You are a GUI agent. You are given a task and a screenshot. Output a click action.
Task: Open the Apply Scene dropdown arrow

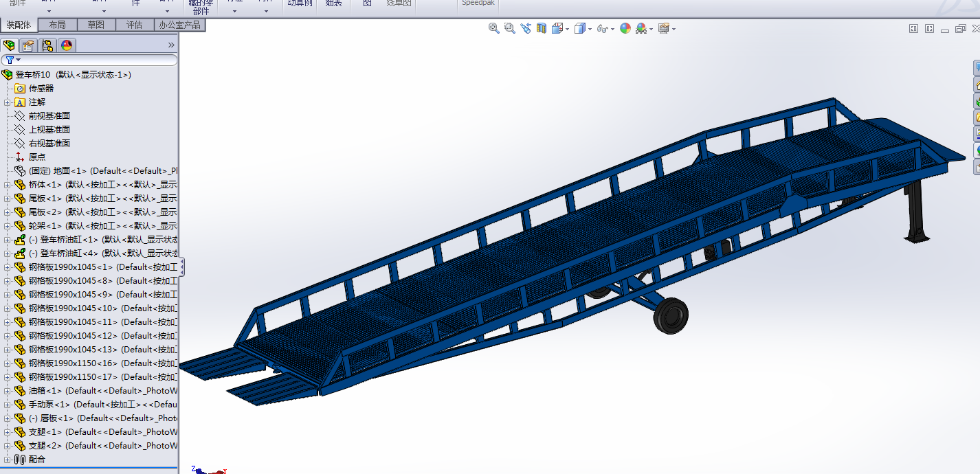(x=652, y=29)
